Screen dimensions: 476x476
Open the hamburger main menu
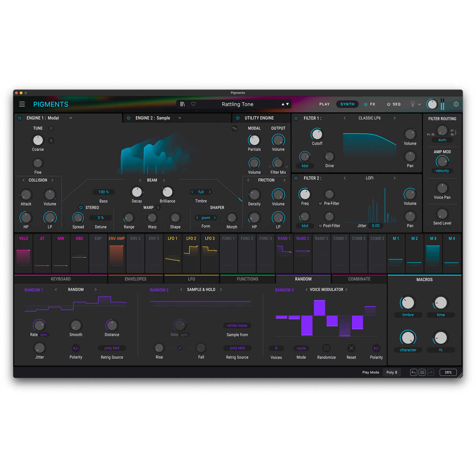22,104
